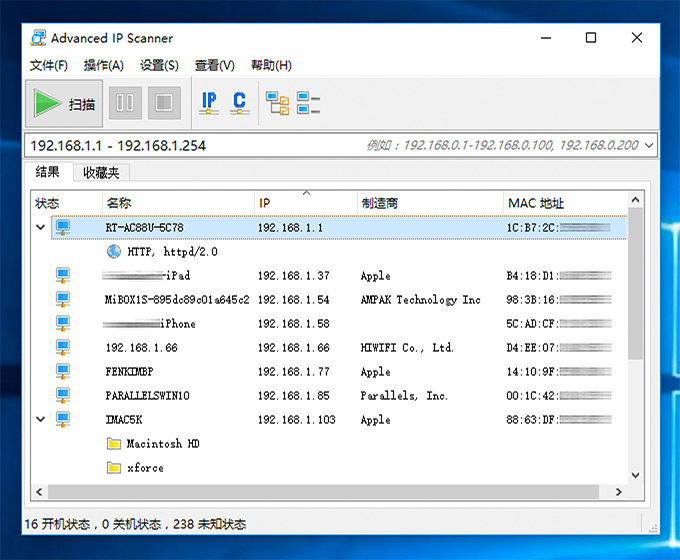
Task: Click the collapse all list toolbar icon
Action: pos(308,103)
